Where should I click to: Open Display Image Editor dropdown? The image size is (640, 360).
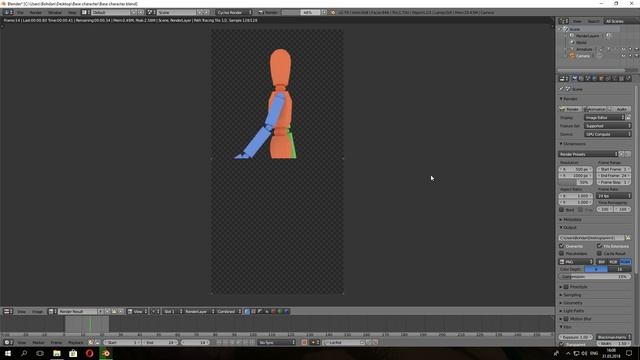tap(604, 118)
